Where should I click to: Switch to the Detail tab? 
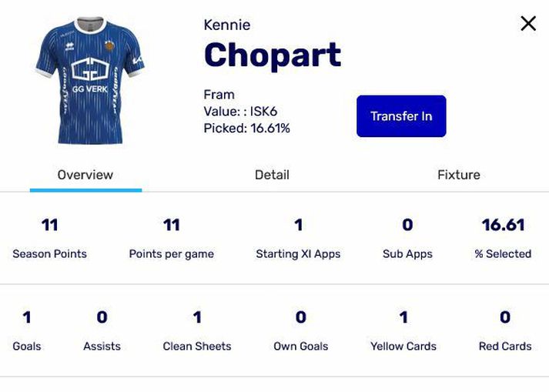pos(272,175)
